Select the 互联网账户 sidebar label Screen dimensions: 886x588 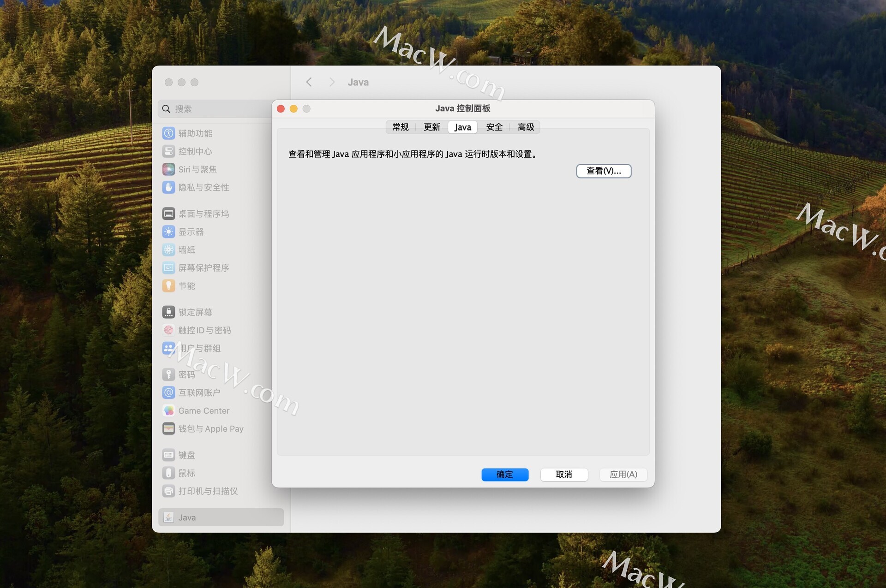point(199,392)
